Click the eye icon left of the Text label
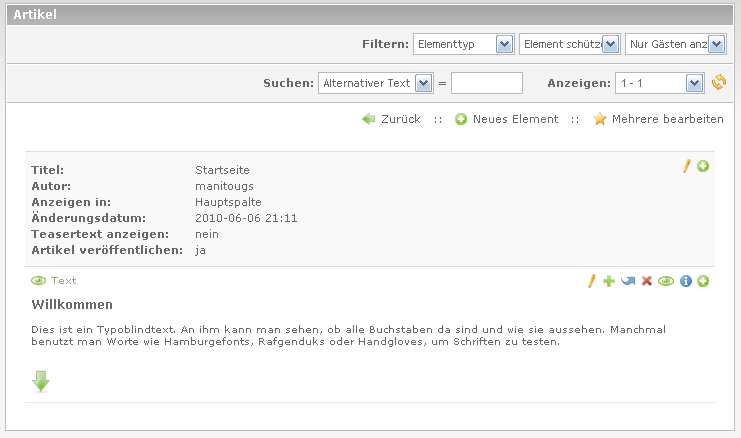The height and width of the screenshot is (438, 741). 39,281
